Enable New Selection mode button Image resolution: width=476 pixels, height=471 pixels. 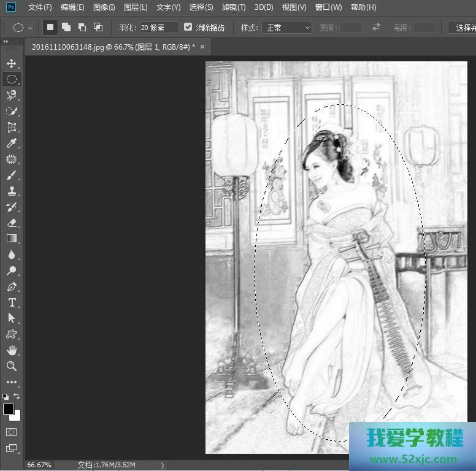(50, 28)
